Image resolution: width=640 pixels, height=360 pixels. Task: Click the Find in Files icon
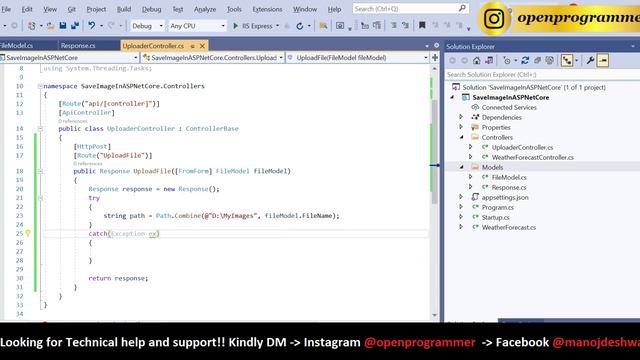pyautogui.click(x=323, y=26)
